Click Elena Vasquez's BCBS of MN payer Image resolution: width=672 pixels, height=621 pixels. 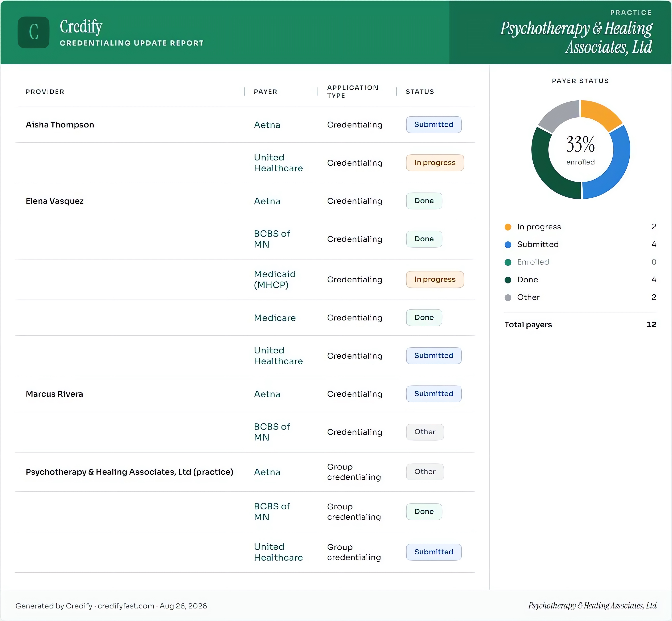pyautogui.click(x=272, y=239)
